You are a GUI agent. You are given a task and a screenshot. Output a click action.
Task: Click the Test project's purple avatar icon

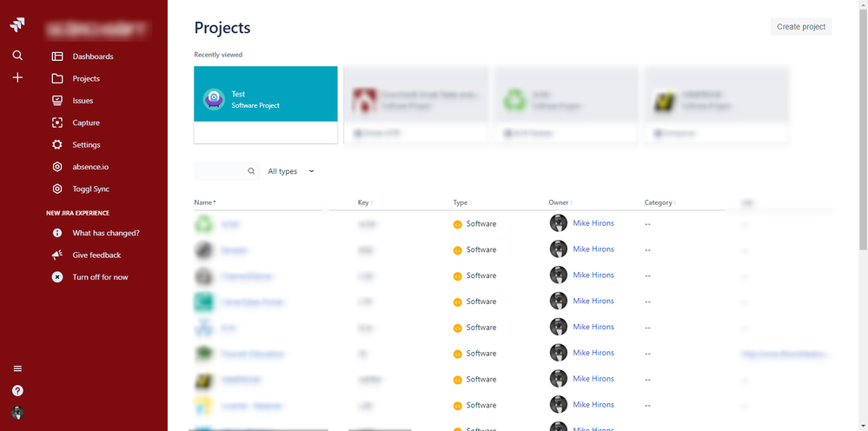tap(214, 100)
